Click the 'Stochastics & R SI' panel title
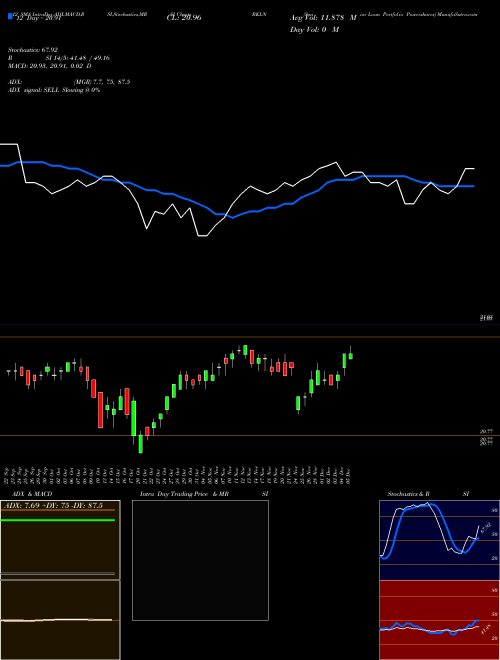The height and width of the screenshot is (660, 500). pos(428,494)
